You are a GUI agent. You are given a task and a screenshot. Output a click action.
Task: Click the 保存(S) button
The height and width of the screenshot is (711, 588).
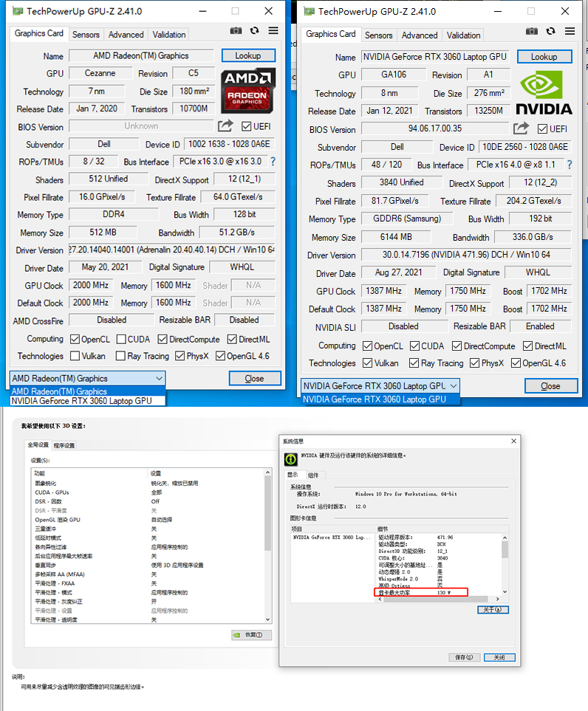pyautogui.click(x=464, y=658)
